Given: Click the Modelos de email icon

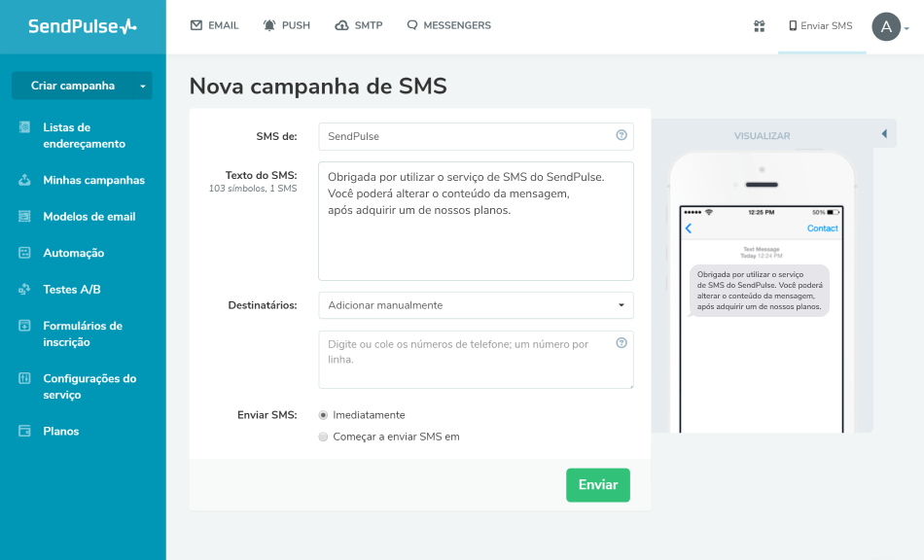Looking at the screenshot, I should [x=24, y=217].
